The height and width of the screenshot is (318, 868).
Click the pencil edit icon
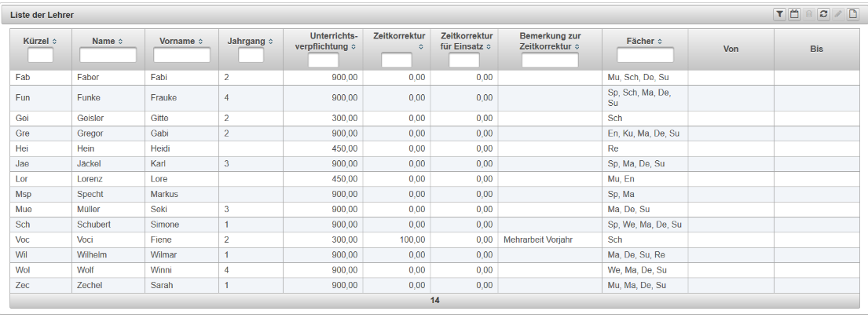(x=838, y=14)
